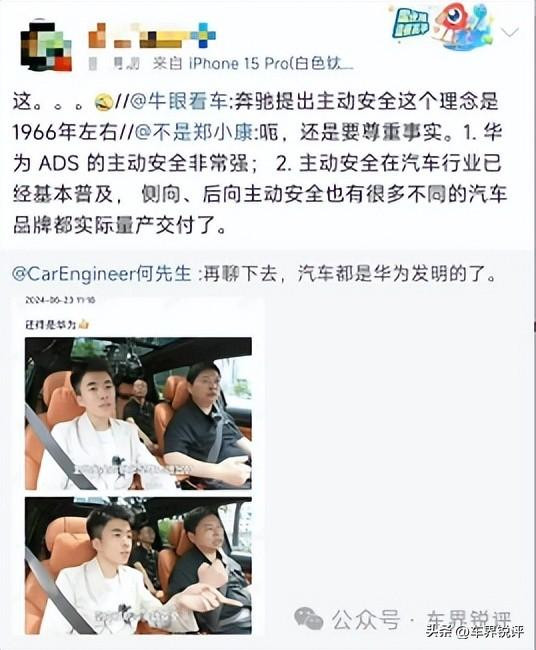Open the blurred username of the poster

(152, 36)
